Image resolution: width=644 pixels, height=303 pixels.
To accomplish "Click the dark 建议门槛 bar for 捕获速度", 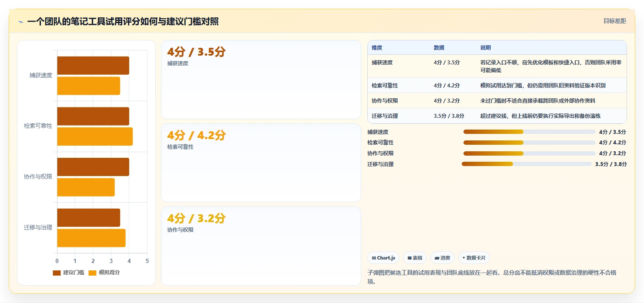I will click(93, 66).
